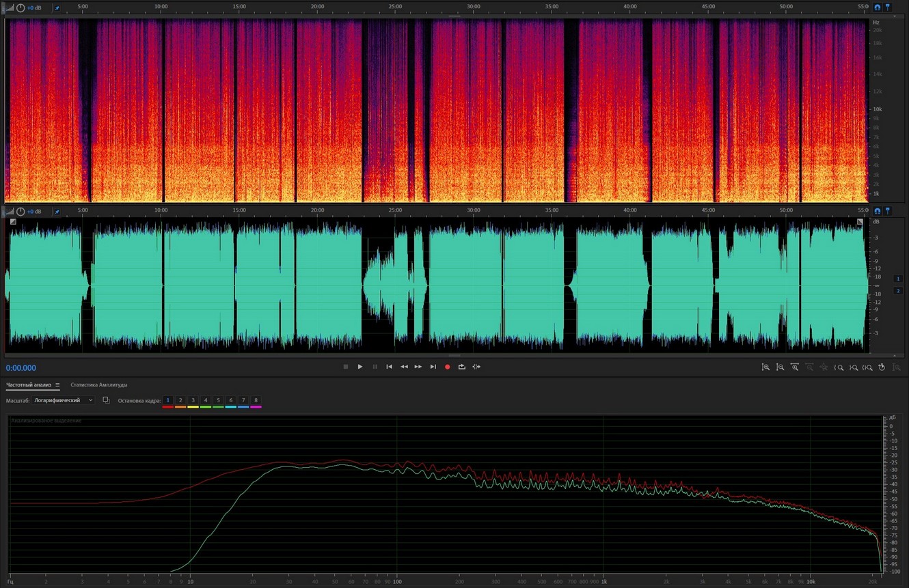Click the fade-out handle on waveform
This screenshot has width=909, height=588.
coord(860,222)
